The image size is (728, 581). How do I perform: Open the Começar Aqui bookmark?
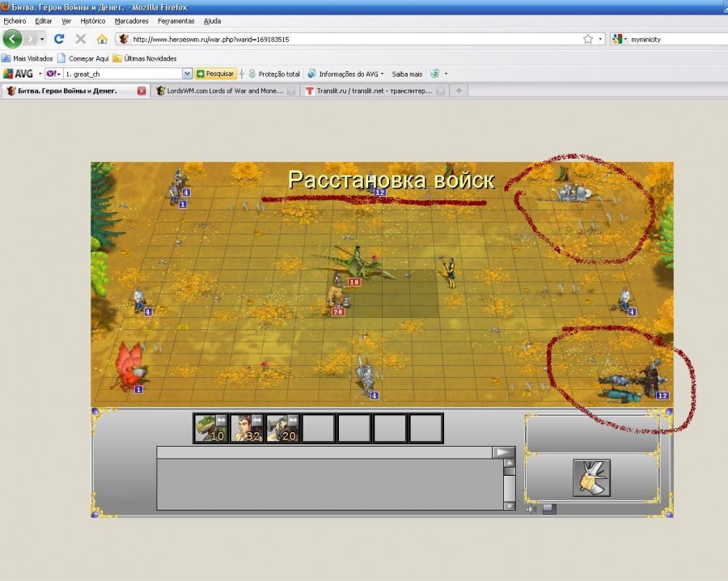[83, 58]
